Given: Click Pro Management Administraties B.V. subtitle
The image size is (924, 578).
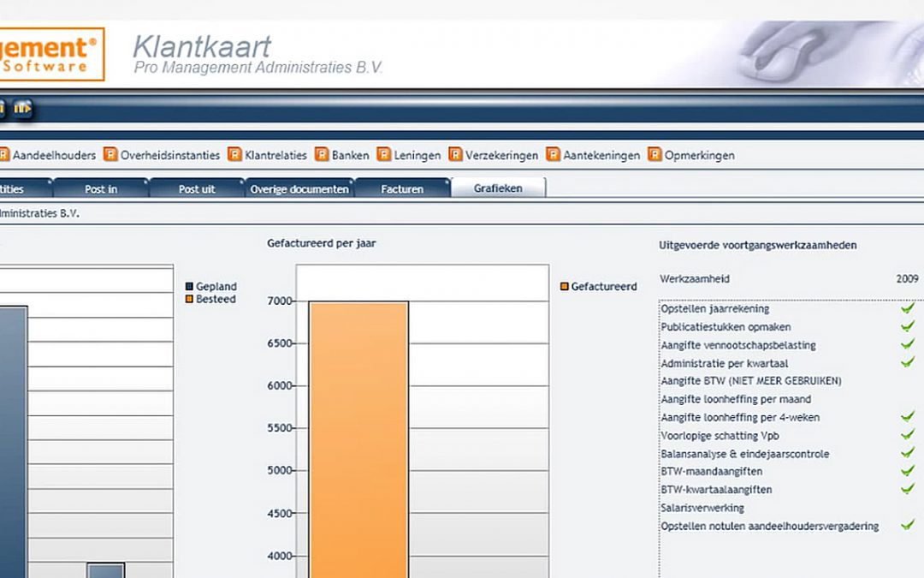Looking at the screenshot, I should [258, 68].
